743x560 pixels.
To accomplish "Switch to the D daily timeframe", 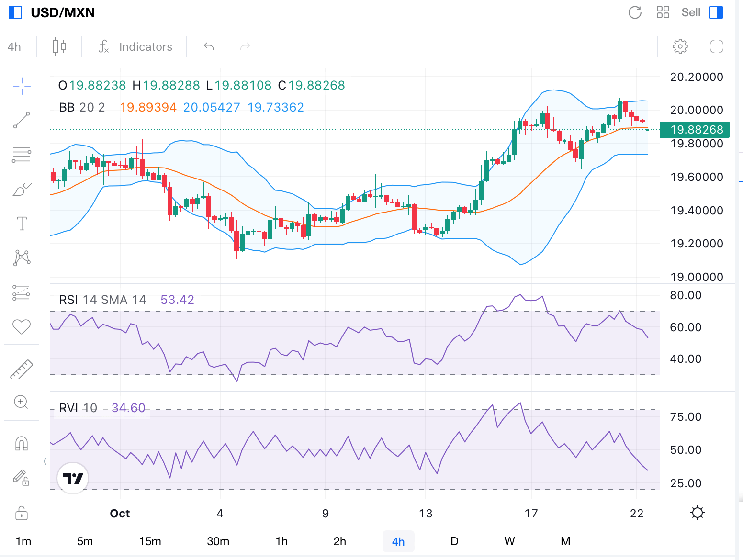I will click(454, 541).
